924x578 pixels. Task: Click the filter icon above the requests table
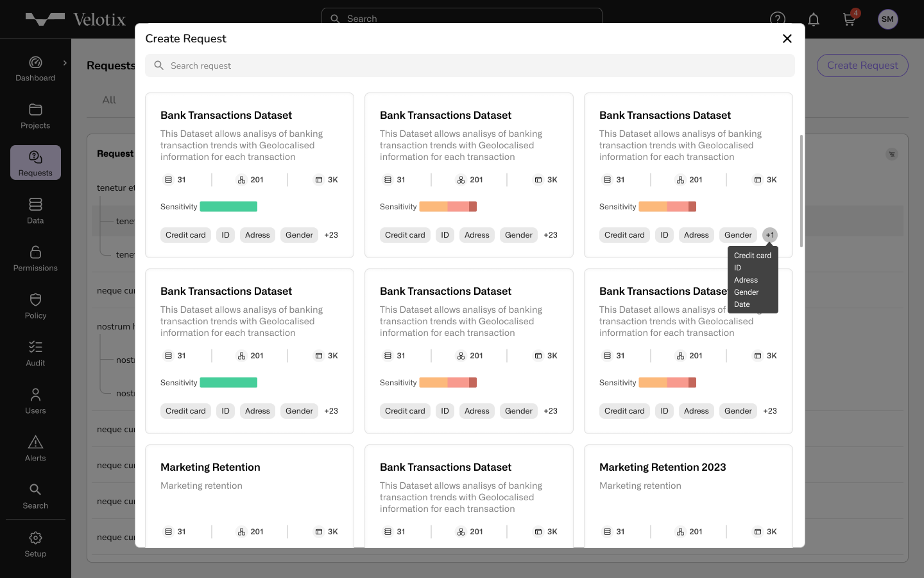pos(892,154)
